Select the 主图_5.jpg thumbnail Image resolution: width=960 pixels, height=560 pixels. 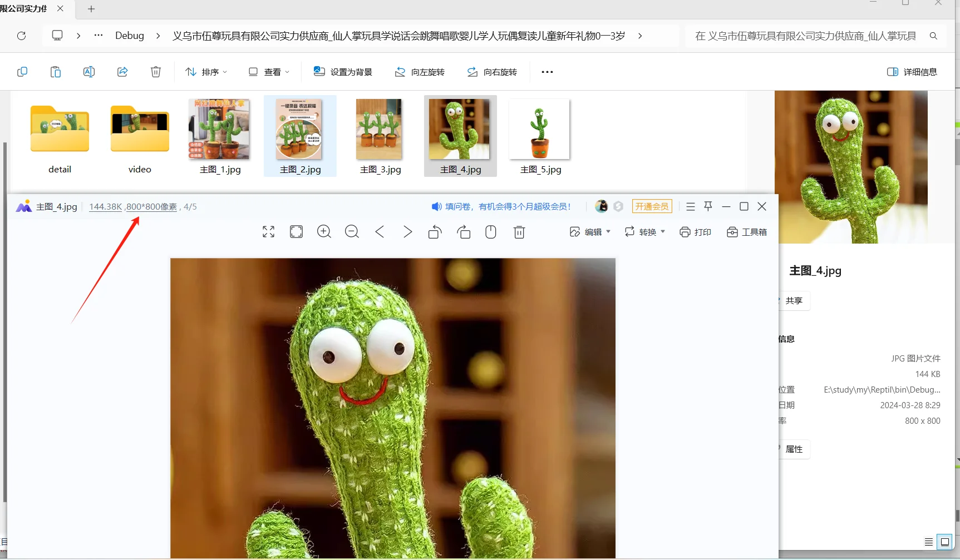click(x=540, y=136)
